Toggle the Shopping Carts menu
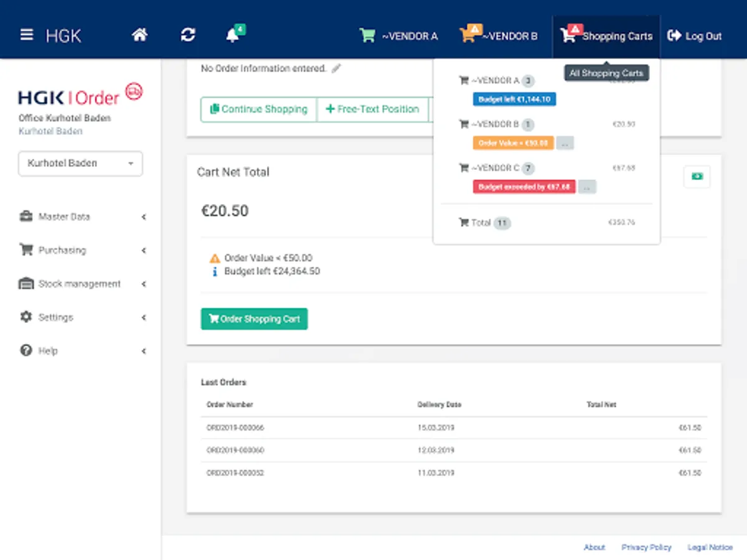This screenshot has width=747, height=560. pyautogui.click(x=606, y=35)
